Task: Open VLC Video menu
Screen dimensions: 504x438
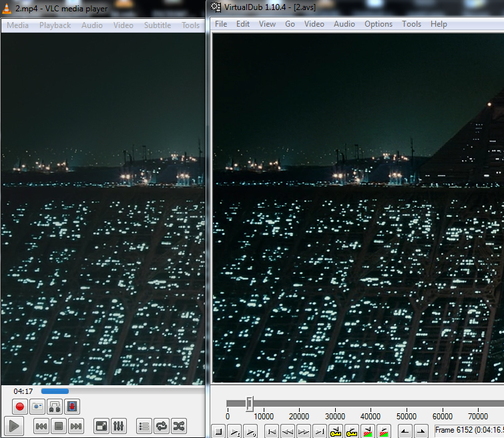Action: 123,25
